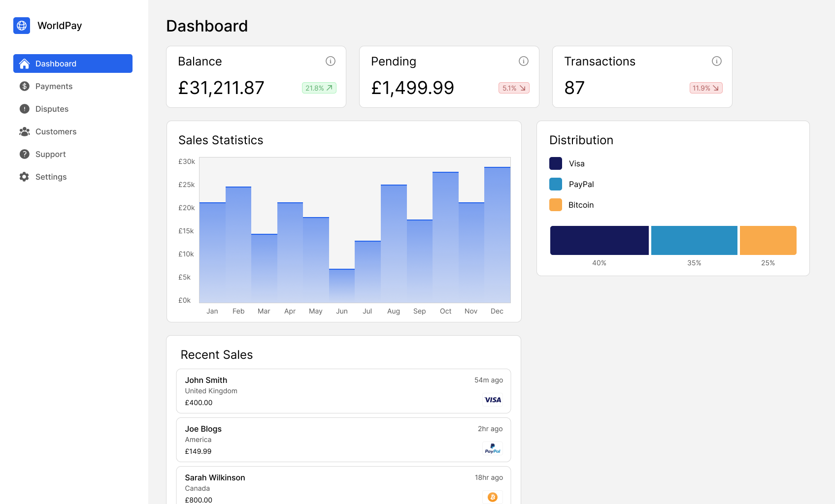Click the Jun bar in Sales Statistics
This screenshot has height=504, width=835.
click(342, 285)
